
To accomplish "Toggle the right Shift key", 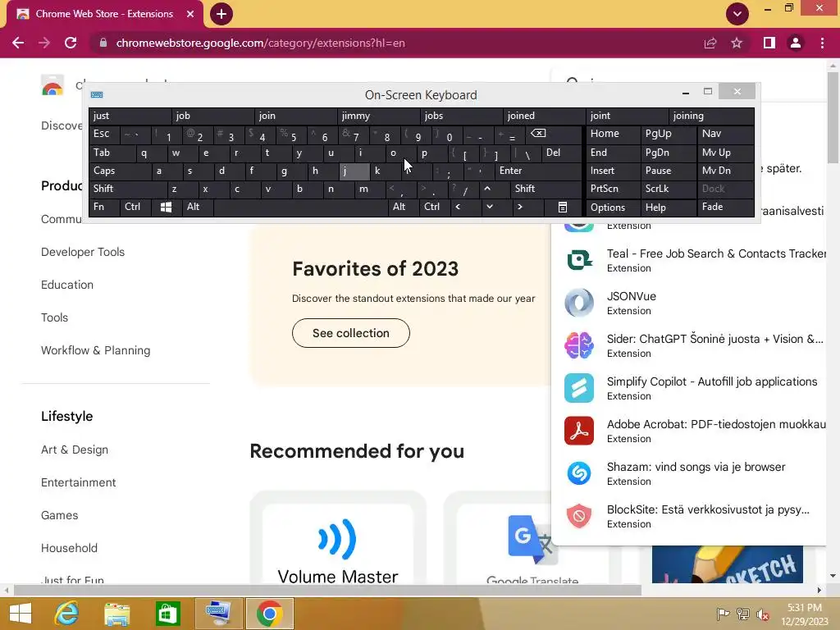I will pyautogui.click(x=546, y=189).
